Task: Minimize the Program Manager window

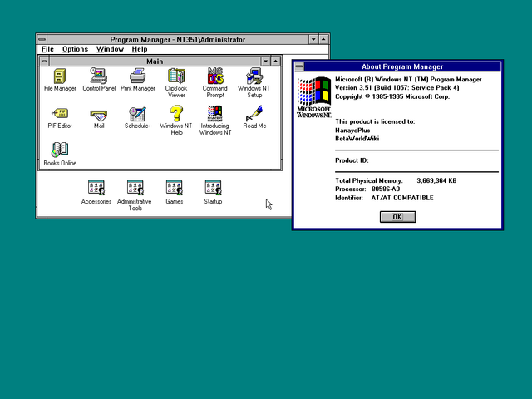Action: [x=313, y=39]
